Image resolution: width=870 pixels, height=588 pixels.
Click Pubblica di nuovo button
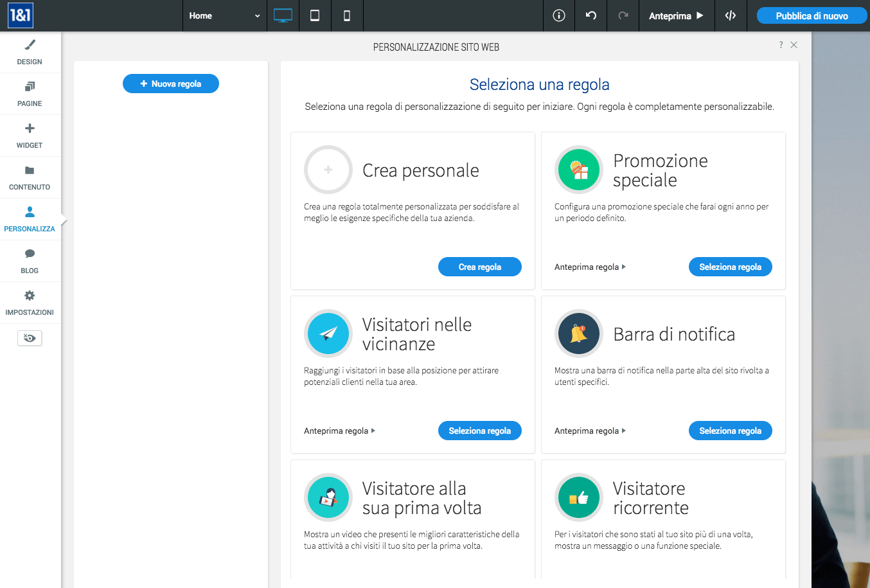812,15
